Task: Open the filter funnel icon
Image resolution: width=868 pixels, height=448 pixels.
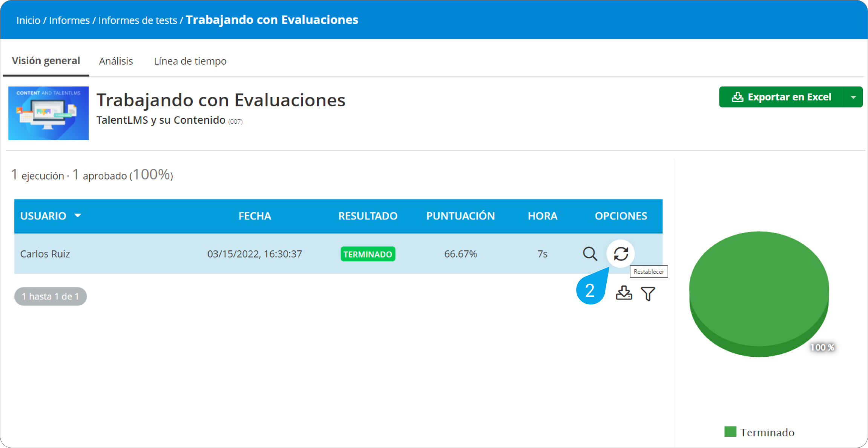Action: 648,294
